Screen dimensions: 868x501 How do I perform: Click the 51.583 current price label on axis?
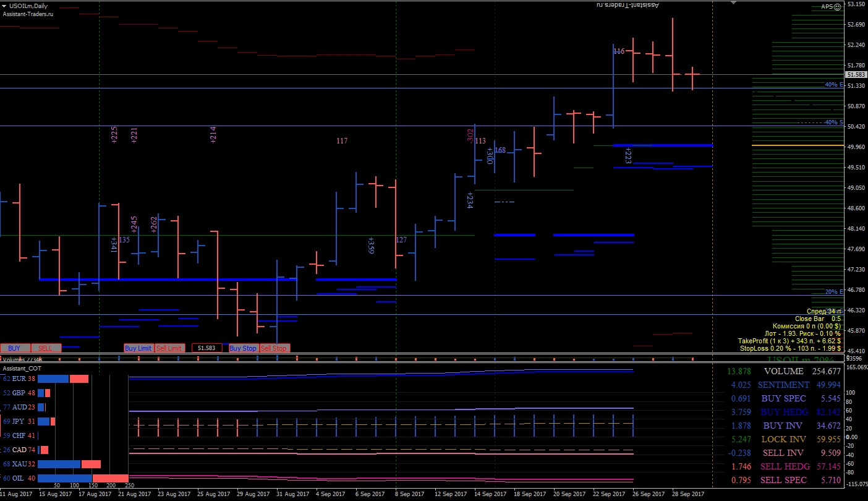(x=856, y=75)
